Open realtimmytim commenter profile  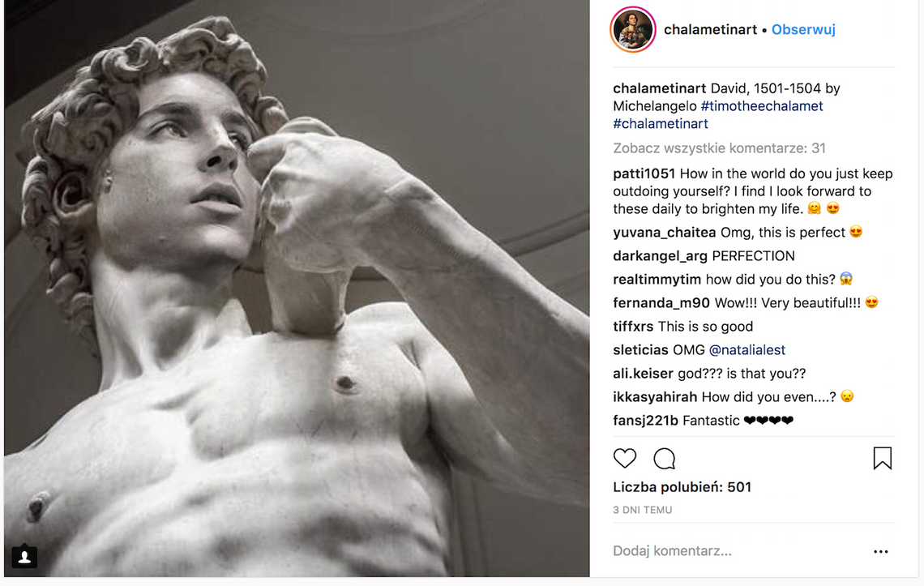click(657, 280)
